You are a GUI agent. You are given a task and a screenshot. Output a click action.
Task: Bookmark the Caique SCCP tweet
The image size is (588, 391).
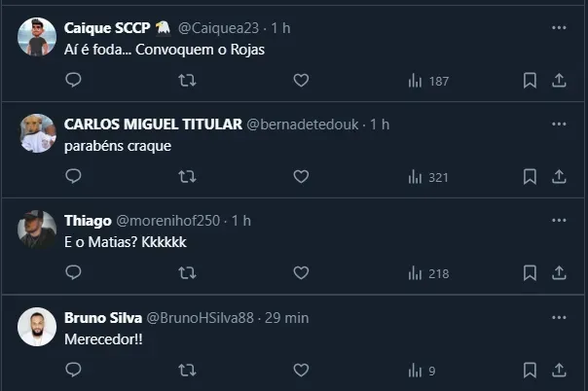(530, 81)
